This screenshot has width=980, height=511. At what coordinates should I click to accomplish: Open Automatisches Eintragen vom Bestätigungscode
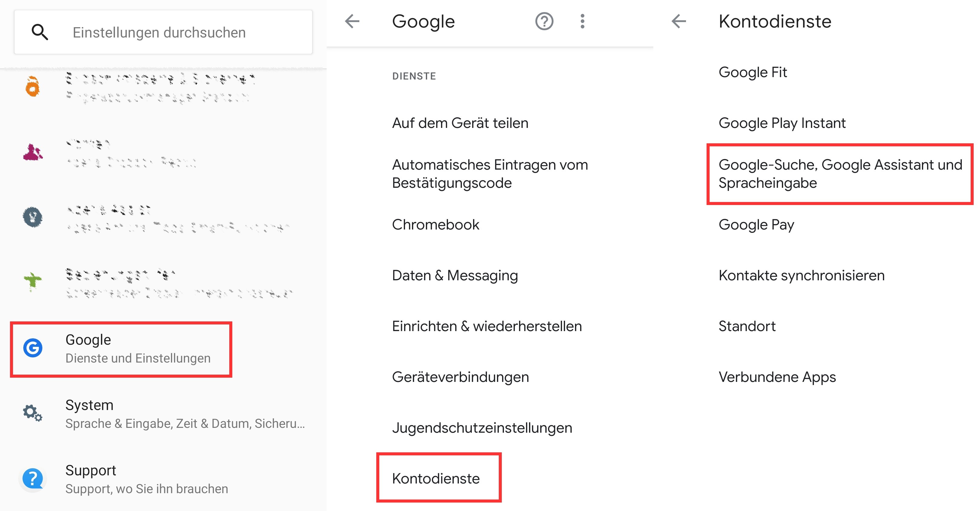(490, 174)
